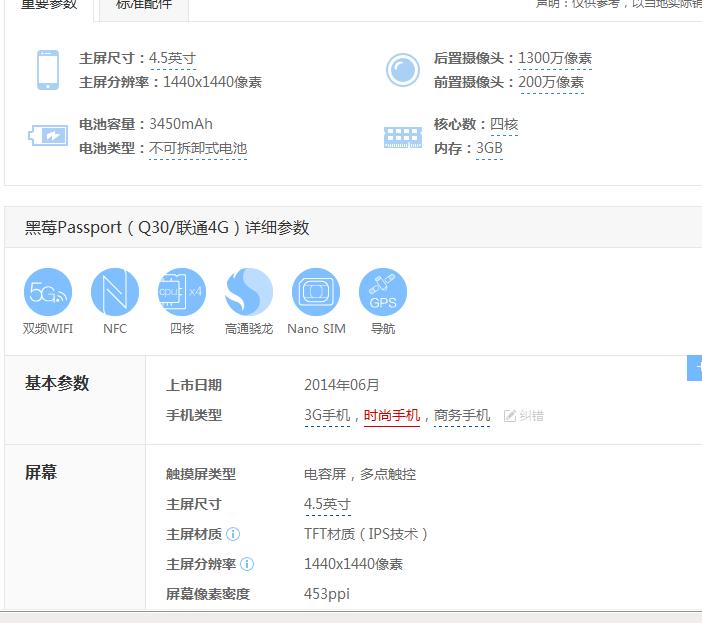Click the 高通骁龙 caption text
The height and width of the screenshot is (623, 702).
coord(249,329)
